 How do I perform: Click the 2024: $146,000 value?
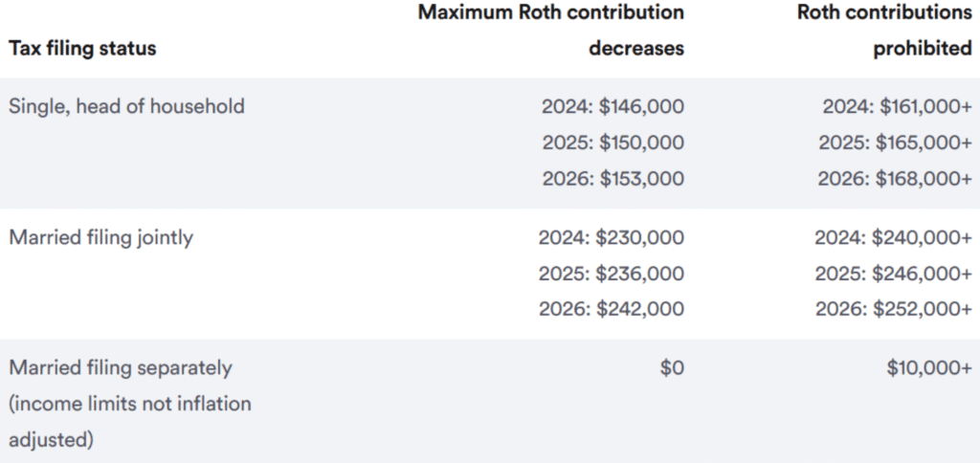612,106
